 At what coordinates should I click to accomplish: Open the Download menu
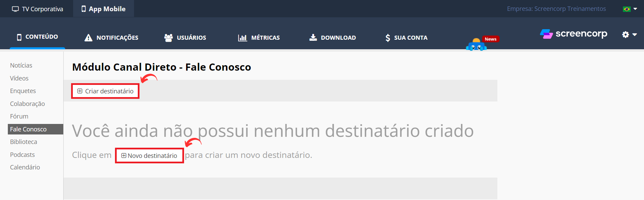[x=332, y=38]
